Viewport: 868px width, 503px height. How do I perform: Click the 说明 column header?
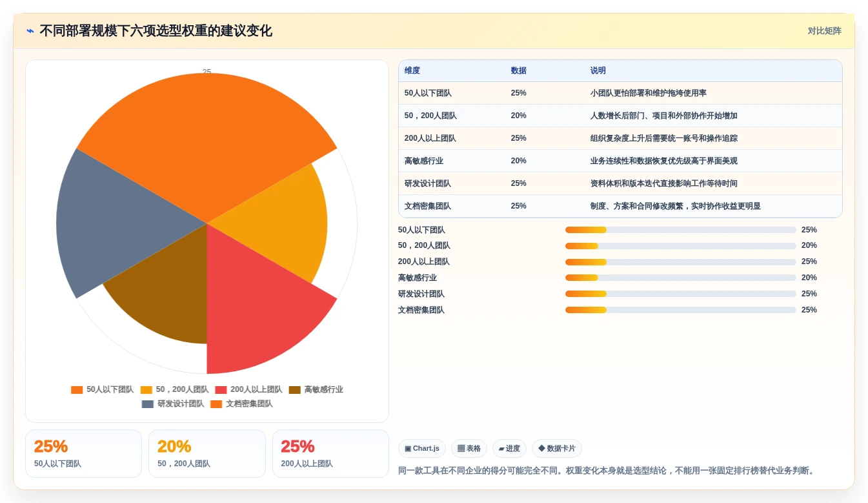tap(598, 71)
